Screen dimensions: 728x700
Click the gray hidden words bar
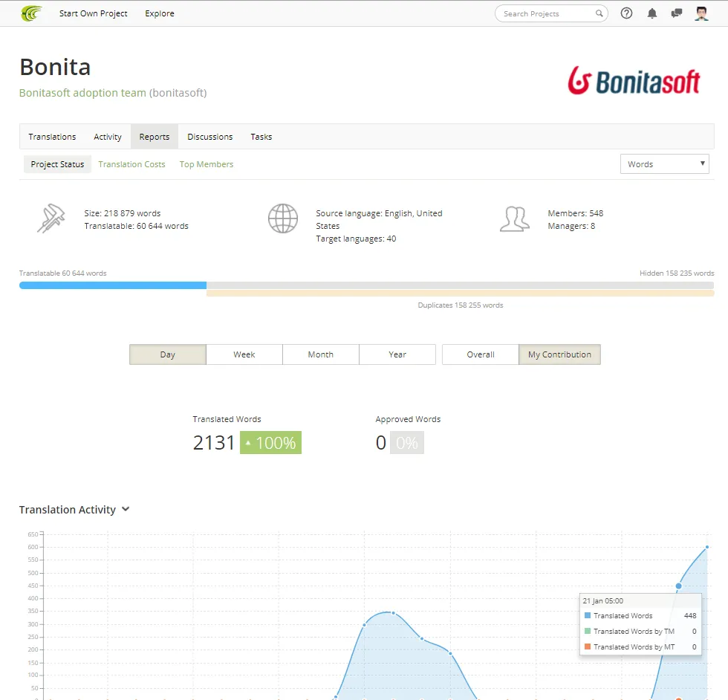click(x=460, y=285)
